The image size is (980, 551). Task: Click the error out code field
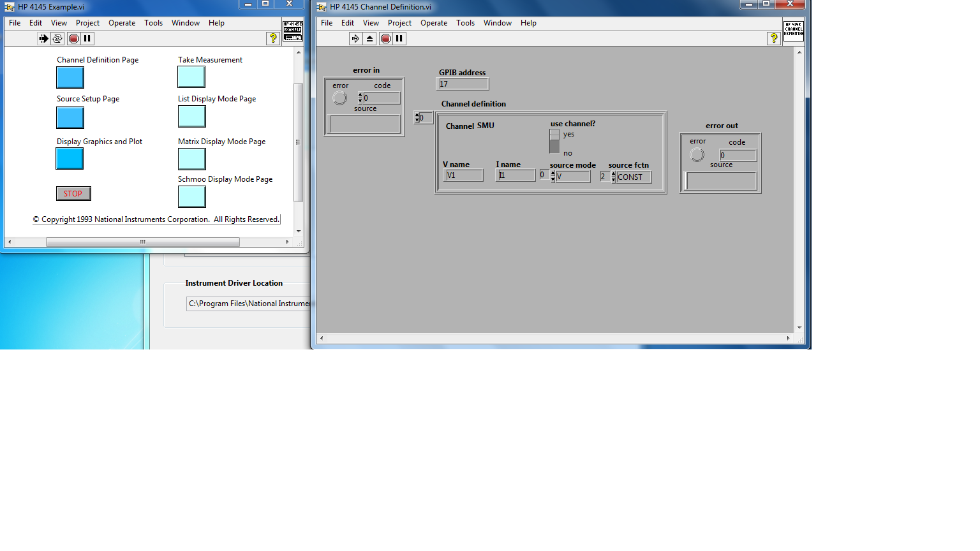click(x=738, y=156)
